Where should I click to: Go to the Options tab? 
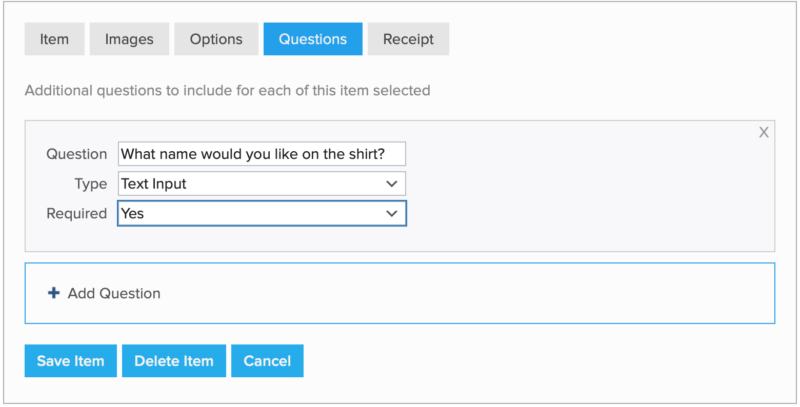pyautogui.click(x=216, y=39)
